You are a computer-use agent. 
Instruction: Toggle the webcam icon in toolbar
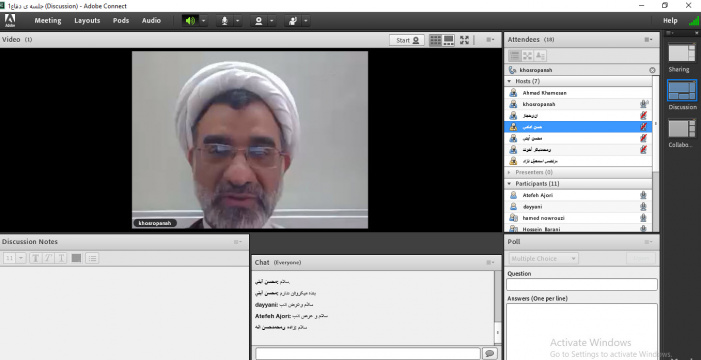258,21
